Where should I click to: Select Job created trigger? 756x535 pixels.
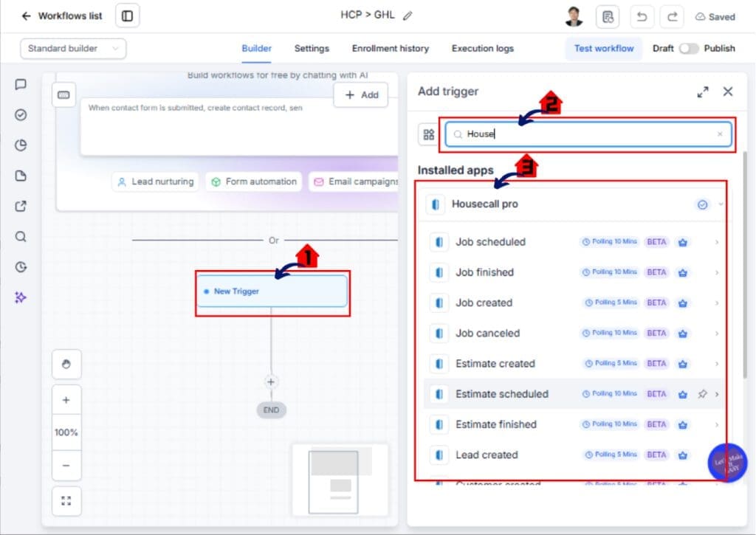(574, 303)
